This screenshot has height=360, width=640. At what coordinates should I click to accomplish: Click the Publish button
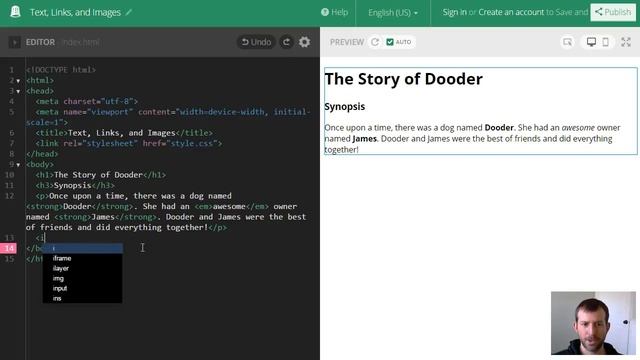pyautogui.click(x=613, y=12)
